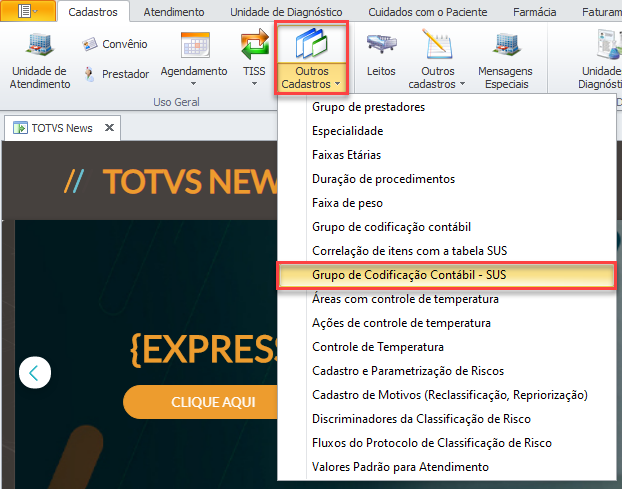
Task: Select Controle de Temperatura item
Action: [x=447, y=347]
